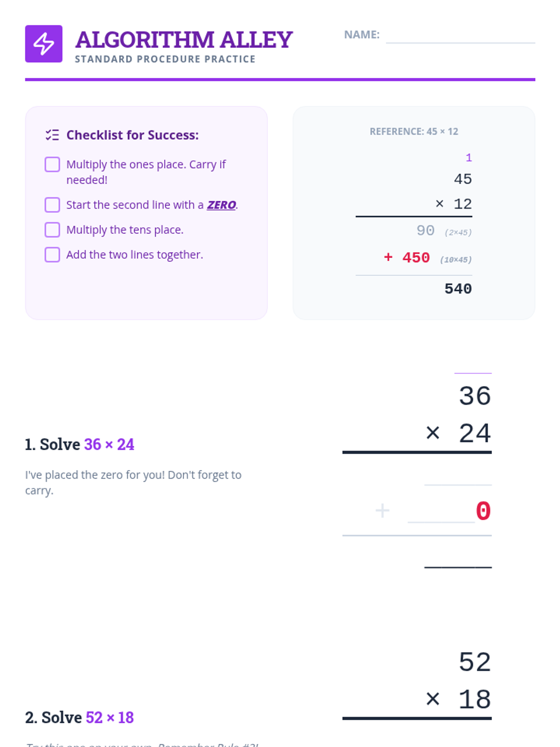Screen dimensions: 560x747
Task: Click the faded plus sign in problem 1
Action: 382,511
